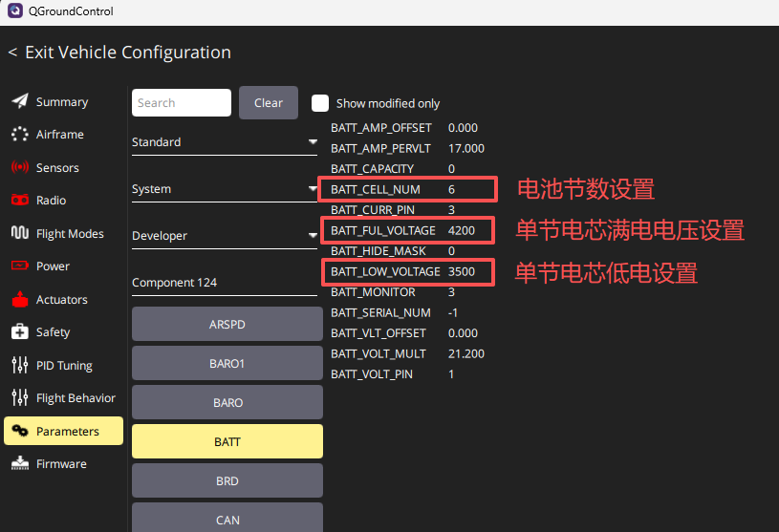Click into the parameter Search field
Screen dimensions: 779x532
click(181, 103)
